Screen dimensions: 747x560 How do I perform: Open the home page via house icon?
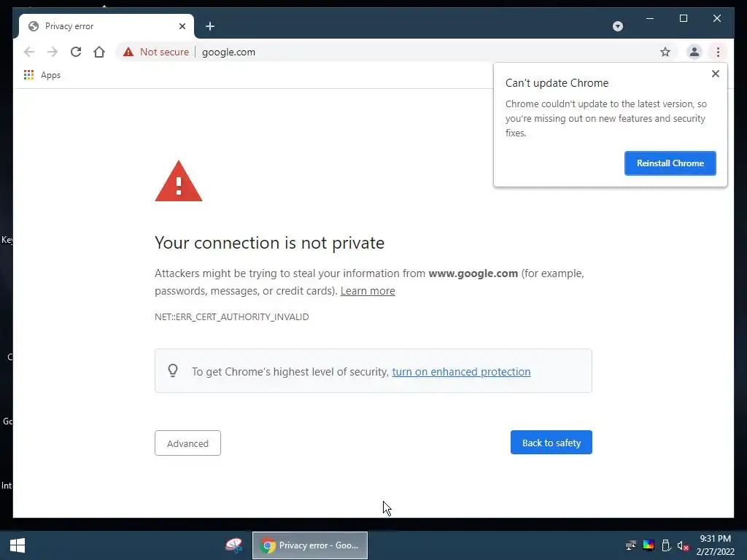(x=99, y=52)
